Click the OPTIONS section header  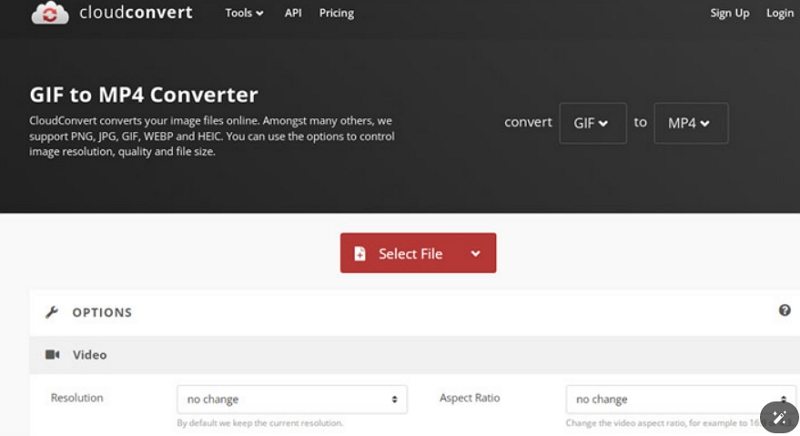click(x=102, y=312)
